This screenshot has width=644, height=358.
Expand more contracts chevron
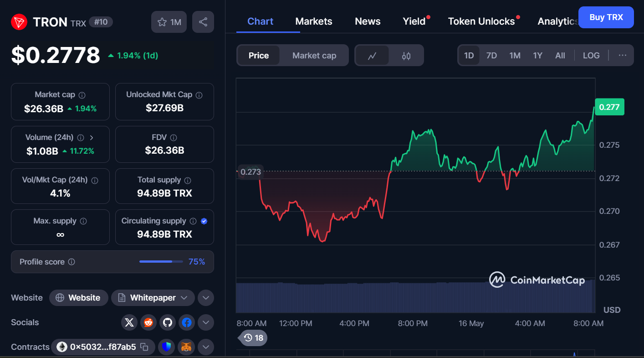point(206,347)
